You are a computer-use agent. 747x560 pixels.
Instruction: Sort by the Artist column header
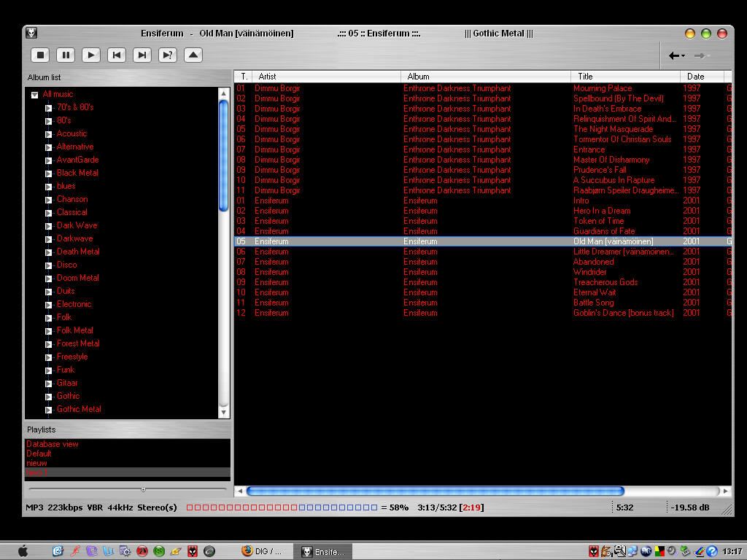coord(326,76)
